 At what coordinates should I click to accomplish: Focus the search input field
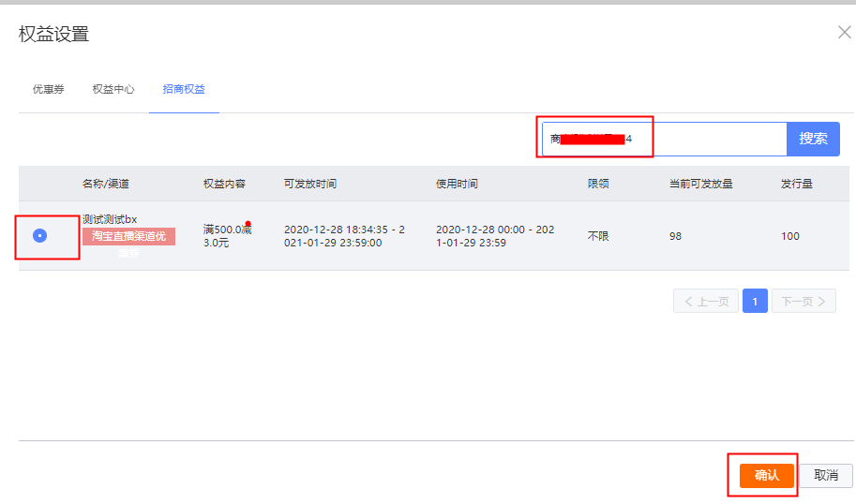tap(665, 139)
